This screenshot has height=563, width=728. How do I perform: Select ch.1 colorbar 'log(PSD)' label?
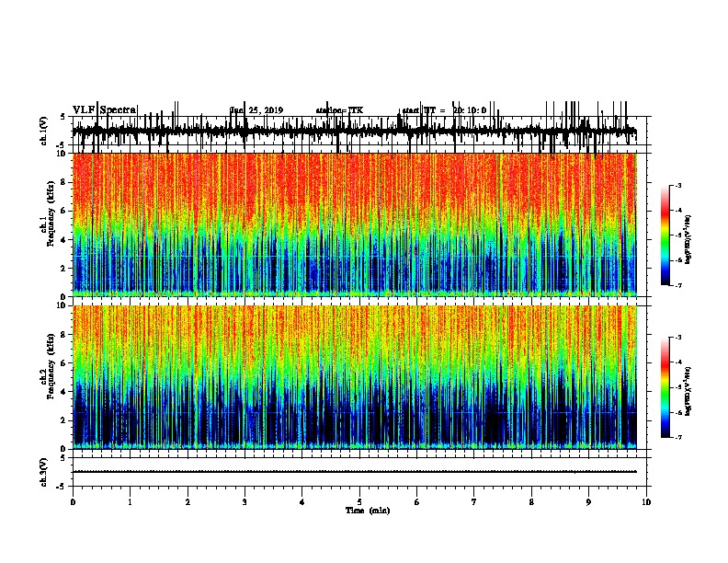(x=688, y=240)
